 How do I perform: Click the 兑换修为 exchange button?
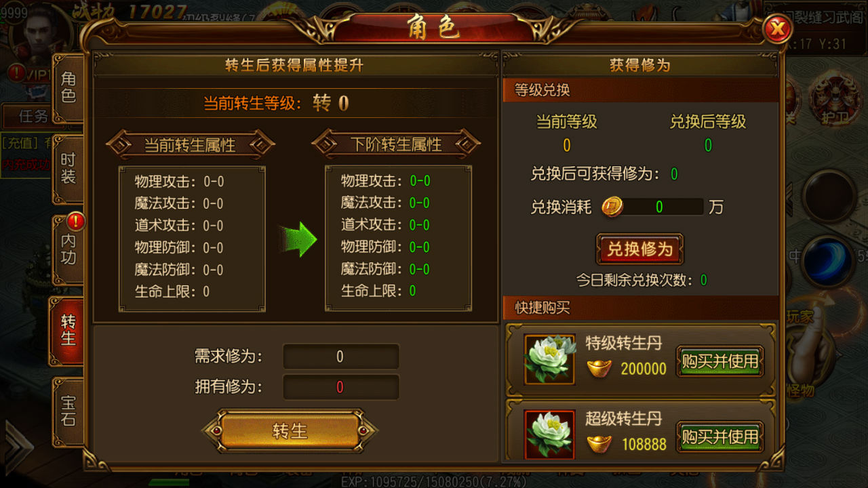(639, 249)
